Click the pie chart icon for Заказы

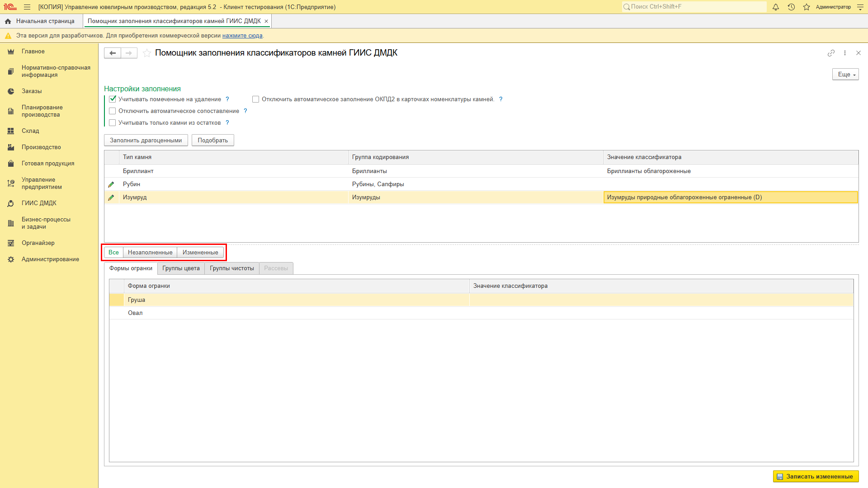[x=11, y=91]
